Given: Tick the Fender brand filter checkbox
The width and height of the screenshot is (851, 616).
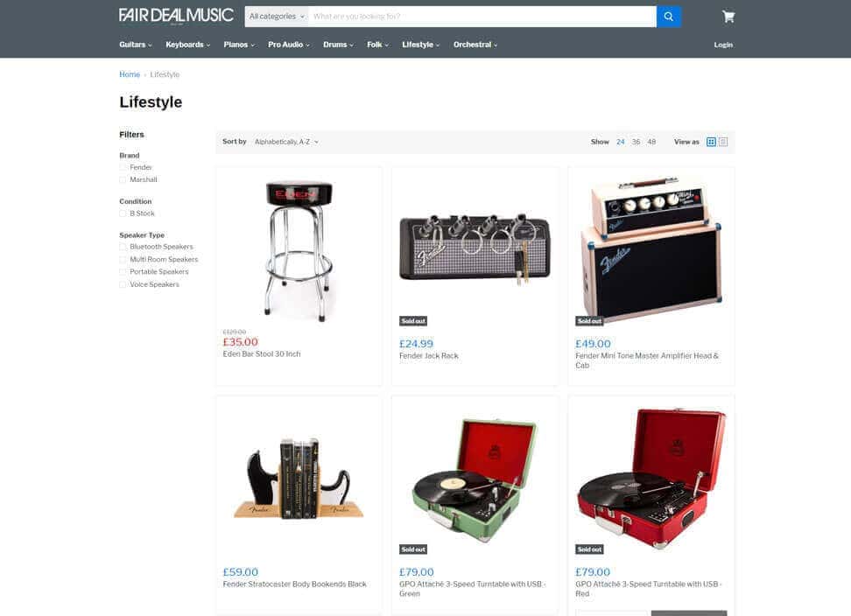Looking at the screenshot, I should click(123, 167).
